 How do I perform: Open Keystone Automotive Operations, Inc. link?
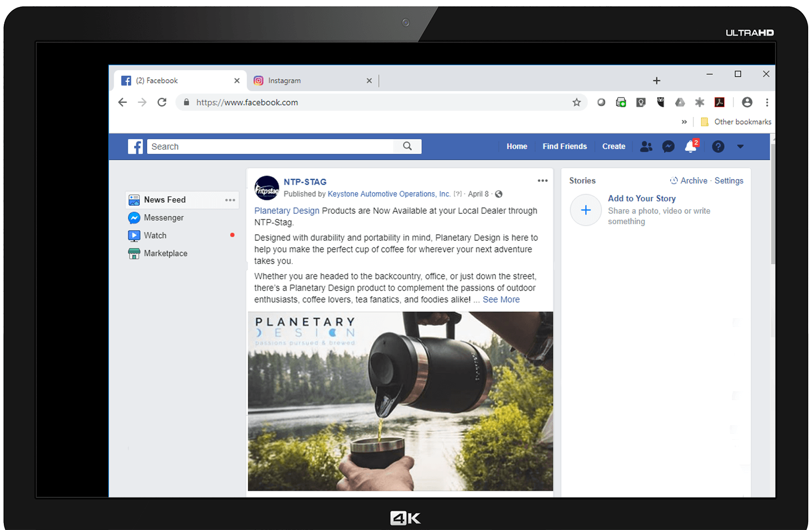coord(389,194)
